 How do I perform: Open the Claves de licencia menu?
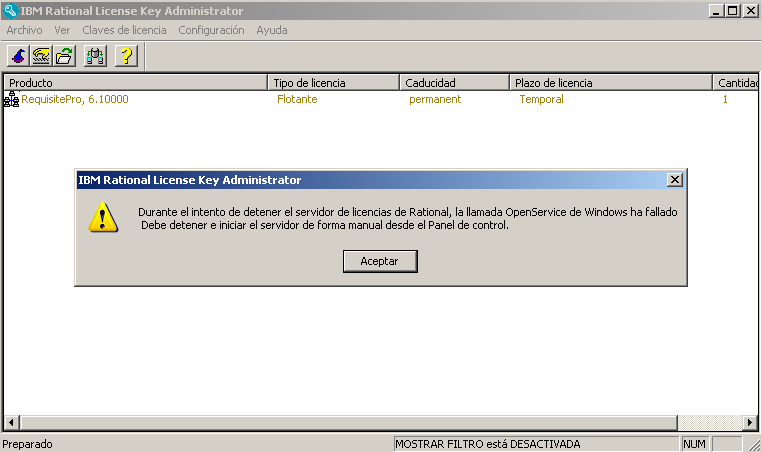[x=124, y=30]
